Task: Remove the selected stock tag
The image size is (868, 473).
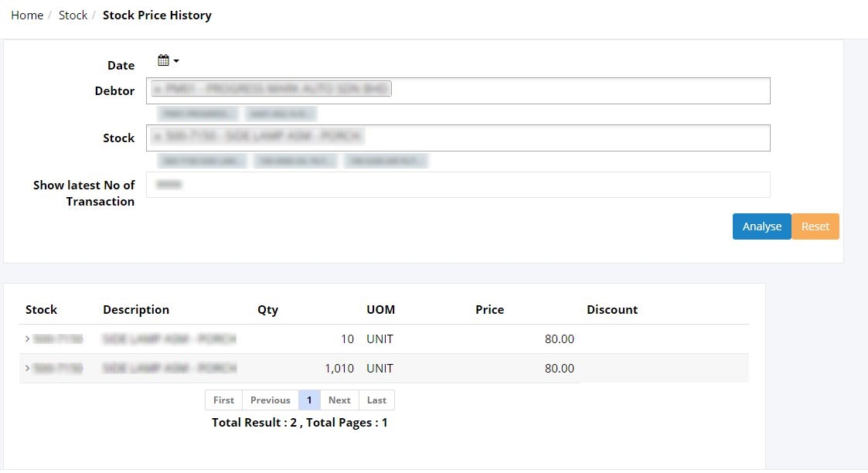Action: tap(158, 136)
